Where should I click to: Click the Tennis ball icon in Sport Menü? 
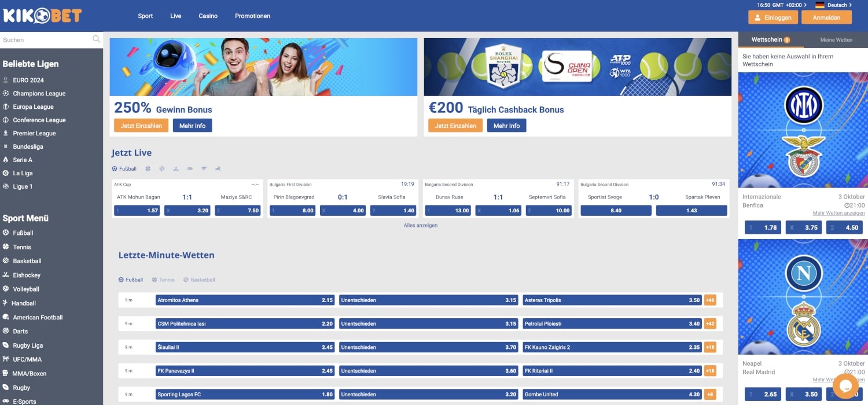click(x=6, y=247)
